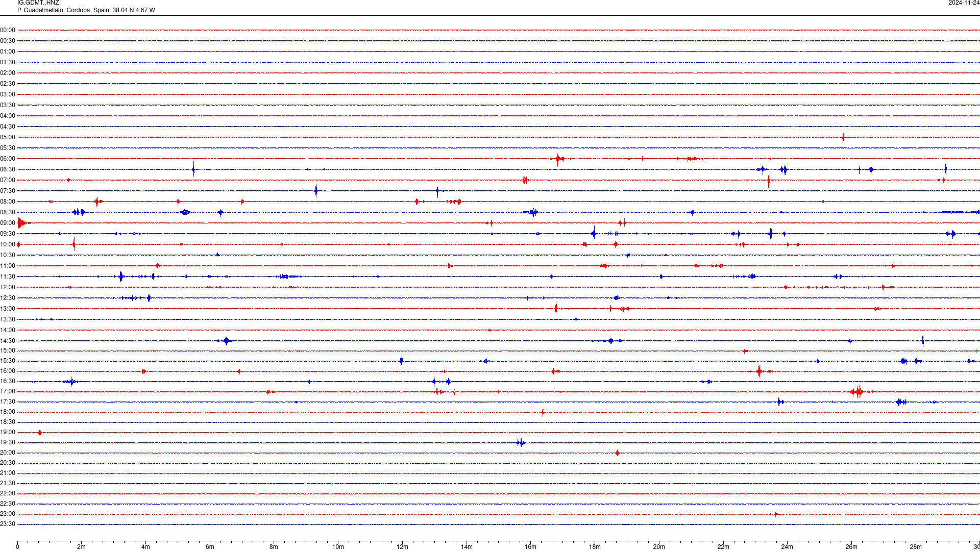Click the station location text P. Guadalmellato, Cordoba, Spain
Screen dimensions: 980x551
[63, 10]
